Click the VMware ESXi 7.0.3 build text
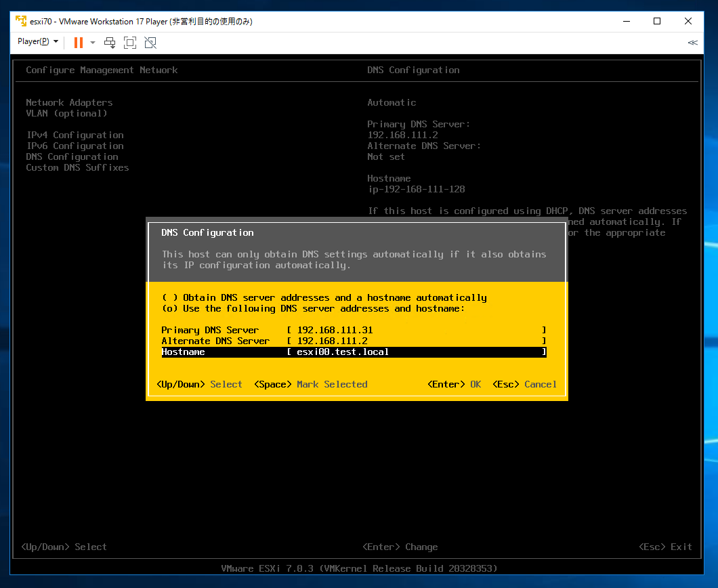This screenshot has width=718, height=588. [x=359, y=568]
